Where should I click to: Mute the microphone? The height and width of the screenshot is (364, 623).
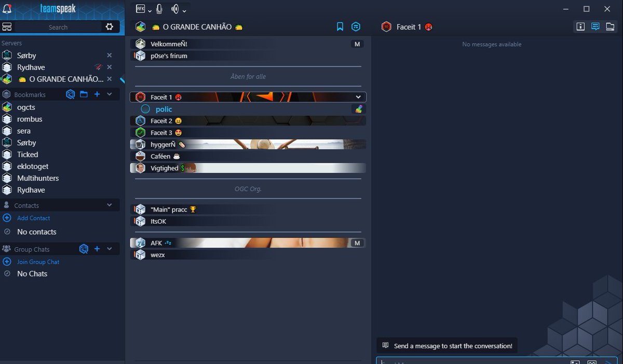159,9
